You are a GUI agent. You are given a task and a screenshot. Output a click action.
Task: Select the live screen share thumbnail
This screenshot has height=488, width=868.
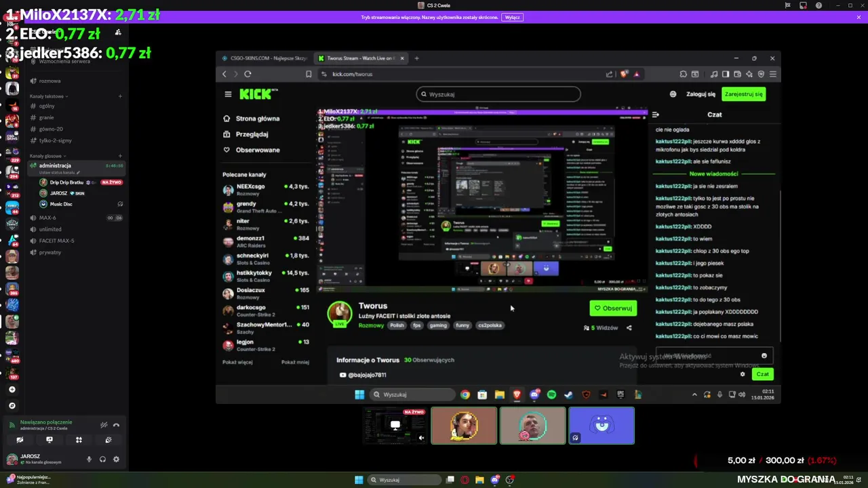click(395, 426)
